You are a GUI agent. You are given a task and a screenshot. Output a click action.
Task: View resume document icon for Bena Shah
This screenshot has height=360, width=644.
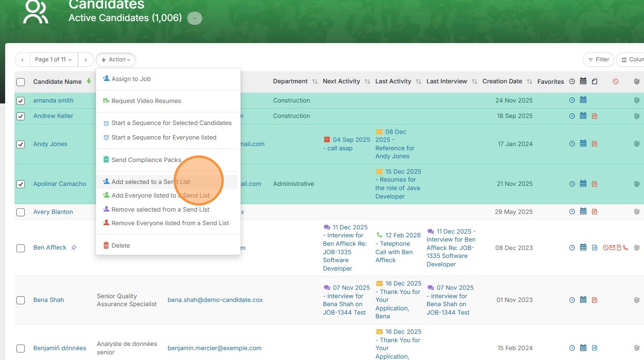tap(594, 300)
